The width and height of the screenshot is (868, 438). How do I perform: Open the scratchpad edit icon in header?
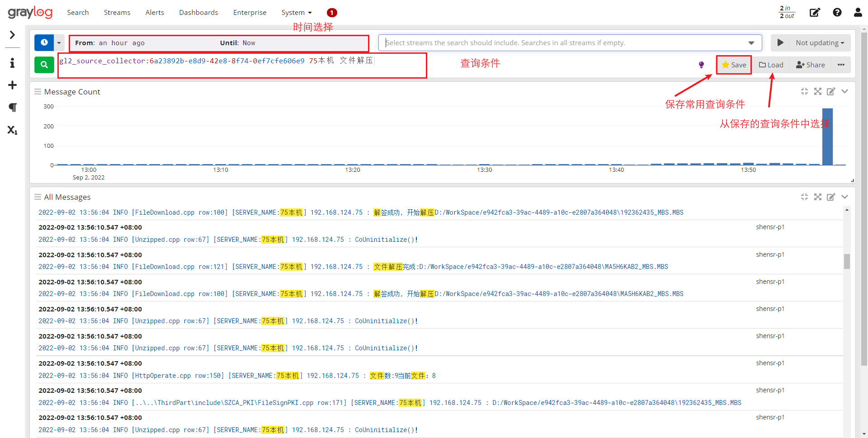[x=815, y=13]
